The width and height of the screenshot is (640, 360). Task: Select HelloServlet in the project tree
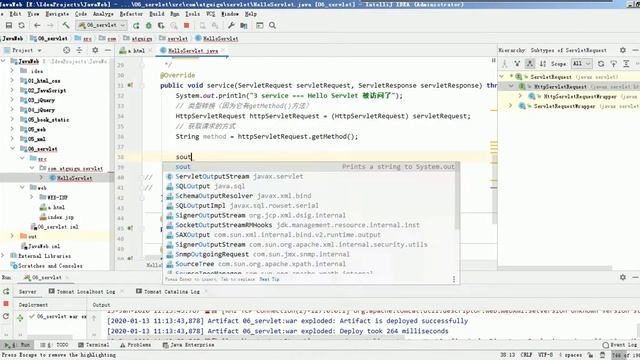74,178
